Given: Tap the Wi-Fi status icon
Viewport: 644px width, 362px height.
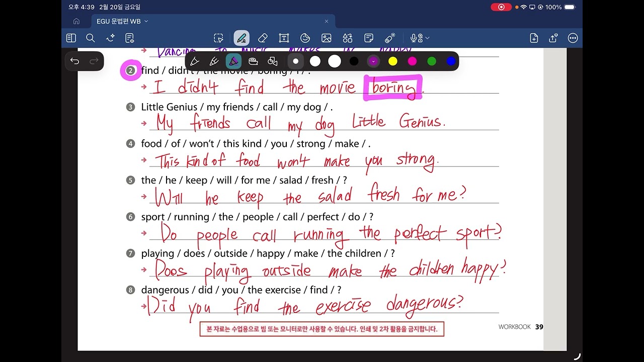Looking at the screenshot, I should click(x=524, y=7).
